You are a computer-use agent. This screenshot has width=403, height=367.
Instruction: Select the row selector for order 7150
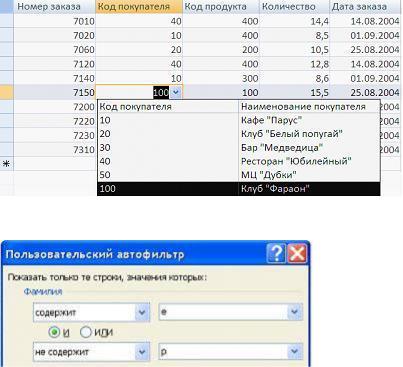6,92
